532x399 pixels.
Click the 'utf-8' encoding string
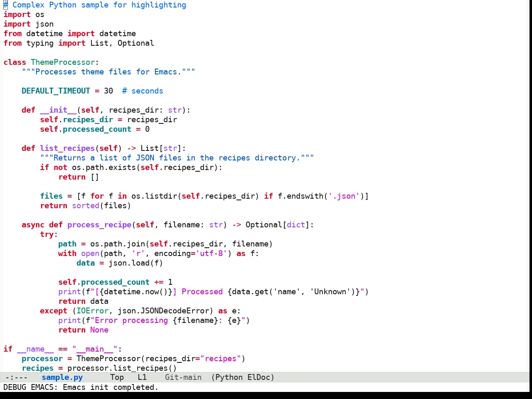point(211,254)
